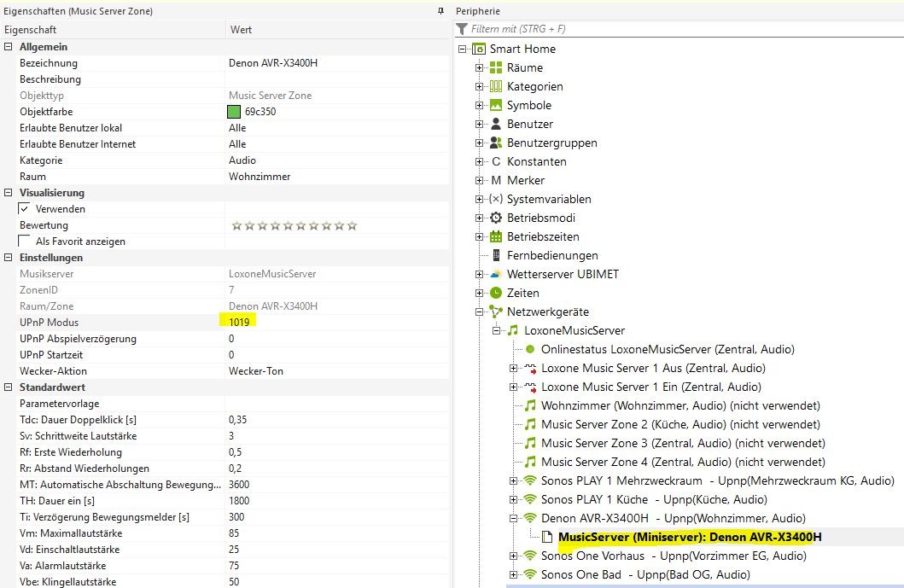Expand the Merker tree node
Viewport: 904px width, 588px height.
point(479,180)
